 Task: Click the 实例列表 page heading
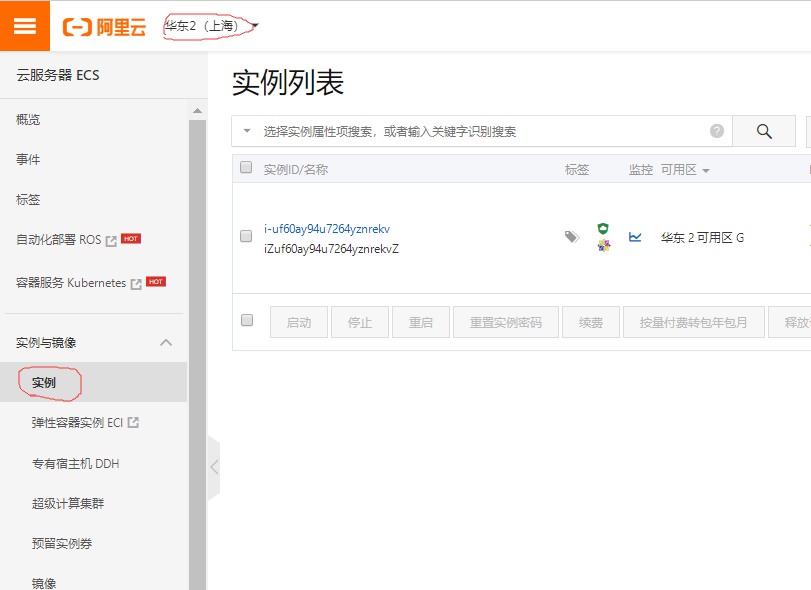pyautogui.click(x=288, y=83)
